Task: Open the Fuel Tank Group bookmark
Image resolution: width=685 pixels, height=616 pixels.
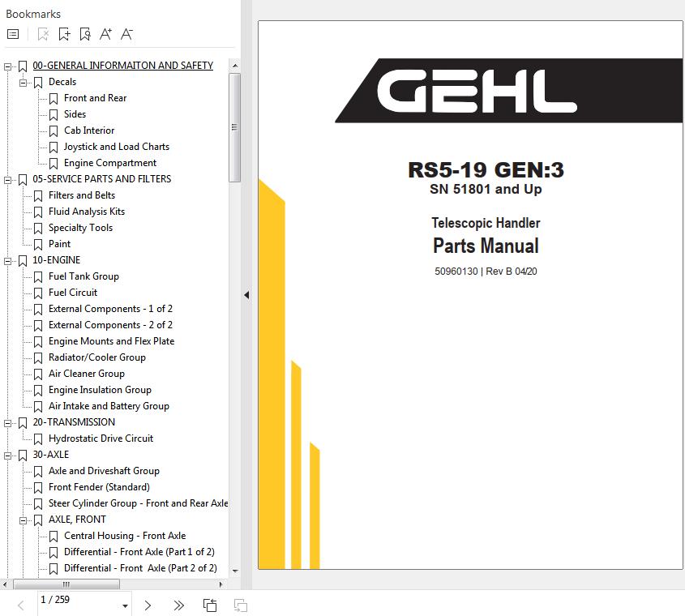Action: [83, 276]
